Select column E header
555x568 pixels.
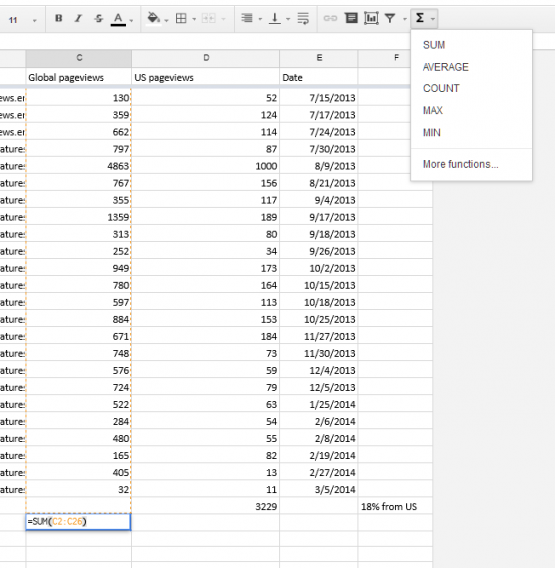tap(319, 58)
